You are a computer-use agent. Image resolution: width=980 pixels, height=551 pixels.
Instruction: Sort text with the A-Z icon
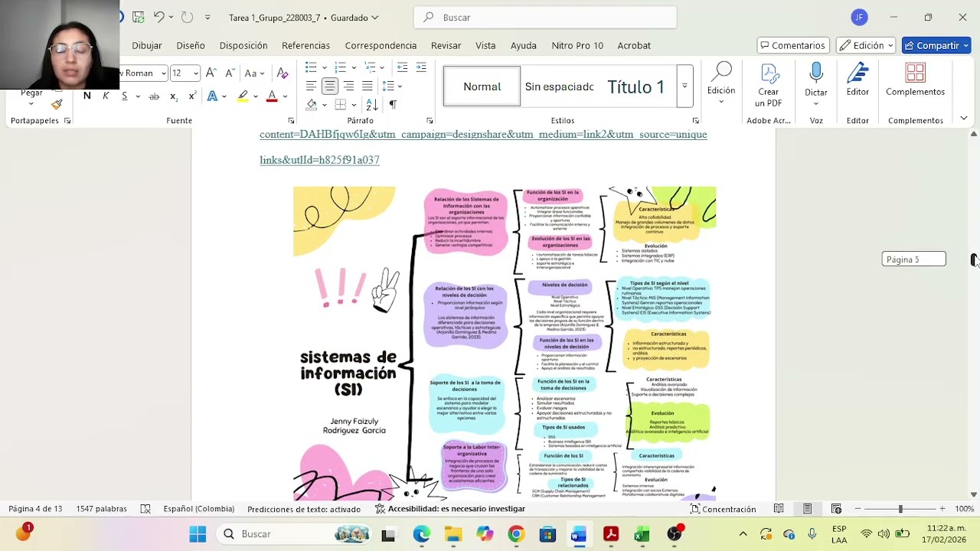(371, 105)
